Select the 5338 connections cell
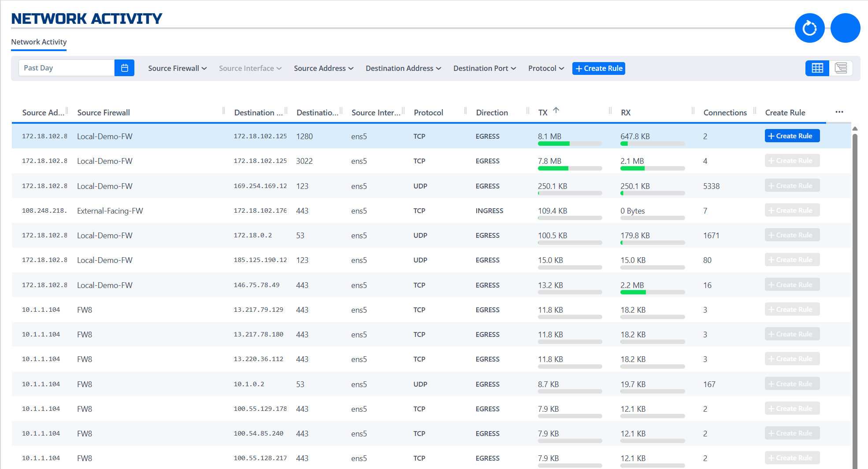868x469 pixels. coord(711,186)
